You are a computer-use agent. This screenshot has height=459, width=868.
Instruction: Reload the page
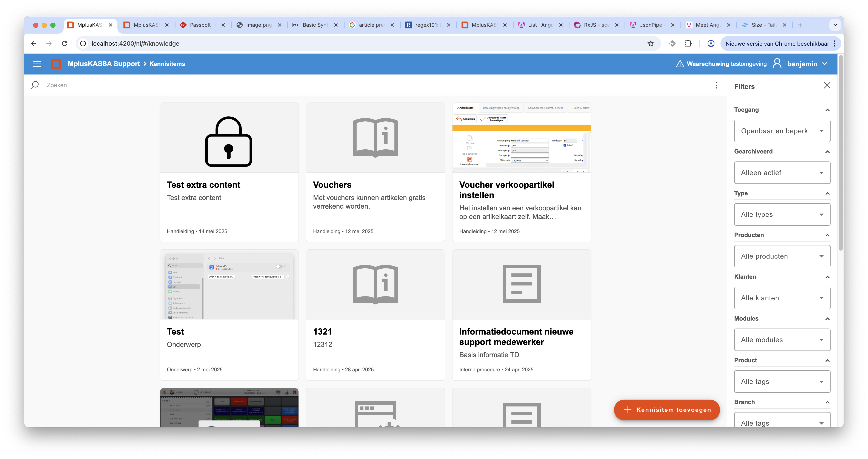click(65, 43)
